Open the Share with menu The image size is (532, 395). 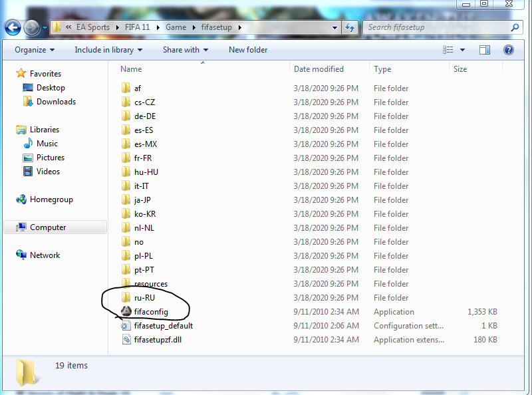(186, 50)
